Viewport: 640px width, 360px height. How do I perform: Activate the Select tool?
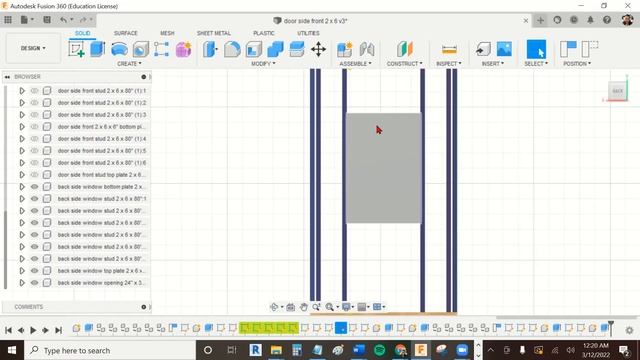click(536, 49)
